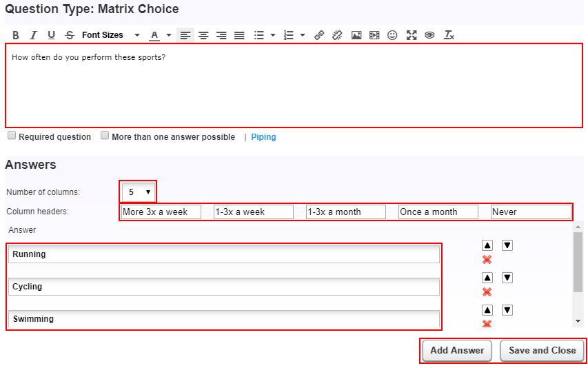The image size is (588, 368).
Task: Click Save and Close
Action: click(543, 351)
